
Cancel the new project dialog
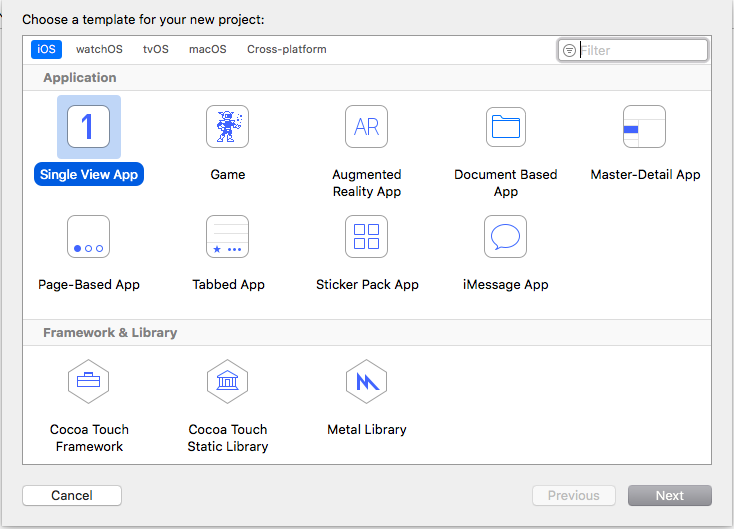coord(72,495)
